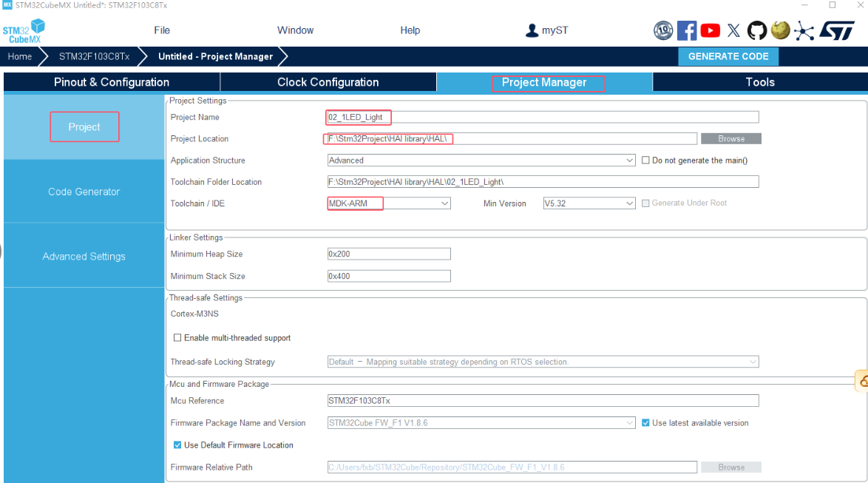Go to Home breadcrumb

point(20,56)
